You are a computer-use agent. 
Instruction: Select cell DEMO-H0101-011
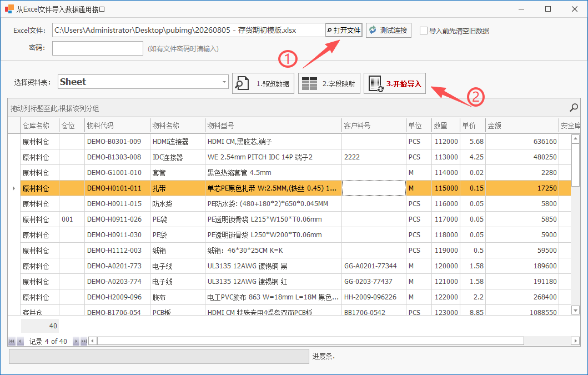117,188
